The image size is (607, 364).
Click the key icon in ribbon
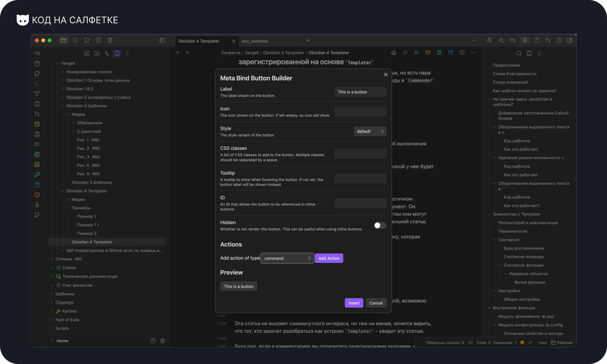point(37,175)
